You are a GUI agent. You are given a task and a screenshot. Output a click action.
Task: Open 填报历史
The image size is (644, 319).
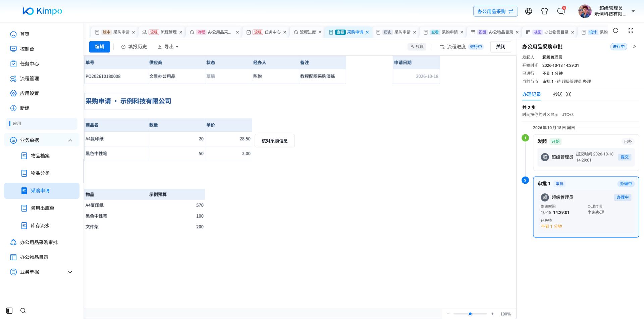coord(134,47)
